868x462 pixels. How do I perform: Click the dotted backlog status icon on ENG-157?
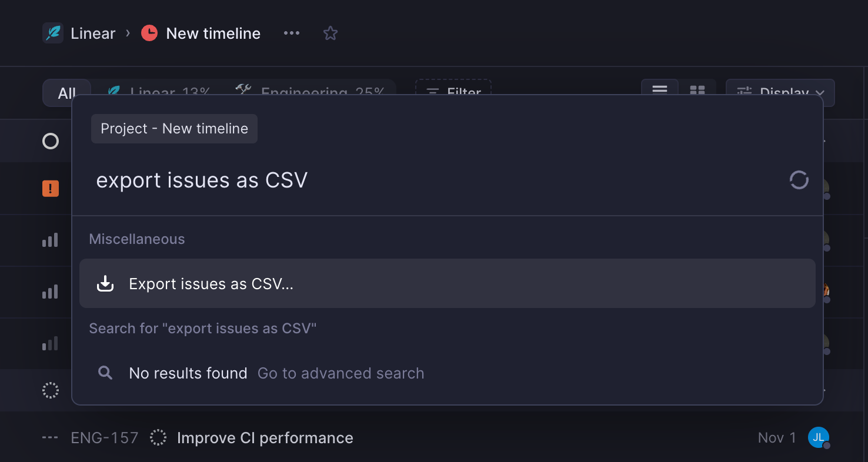158,437
